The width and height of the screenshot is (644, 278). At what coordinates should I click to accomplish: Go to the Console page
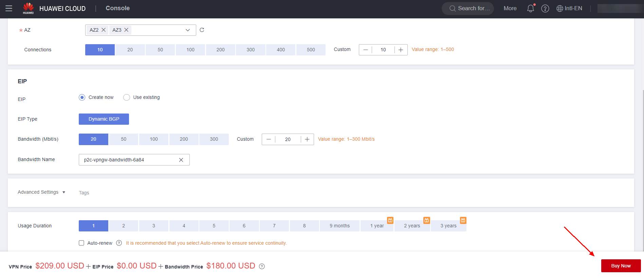117,8
